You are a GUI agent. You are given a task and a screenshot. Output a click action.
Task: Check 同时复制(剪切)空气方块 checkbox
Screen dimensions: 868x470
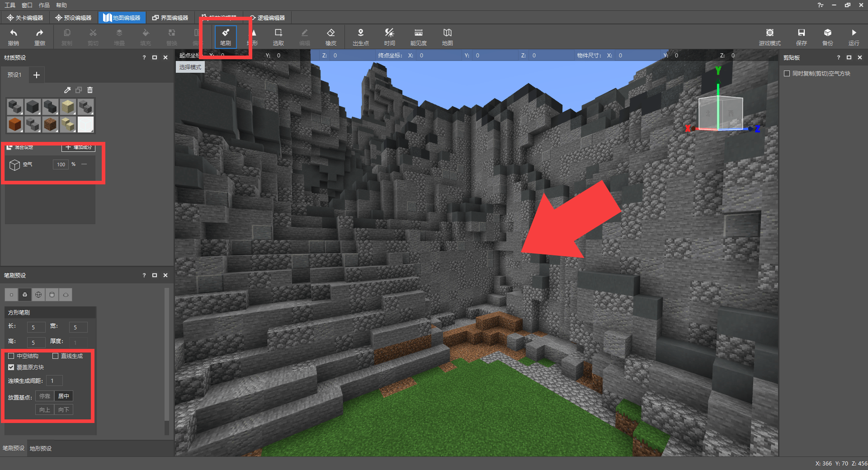(787, 74)
